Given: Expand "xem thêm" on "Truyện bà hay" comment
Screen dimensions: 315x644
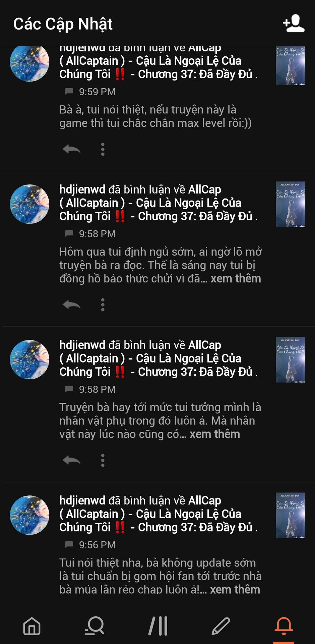Looking at the screenshot, I should [x=215, y=434].
